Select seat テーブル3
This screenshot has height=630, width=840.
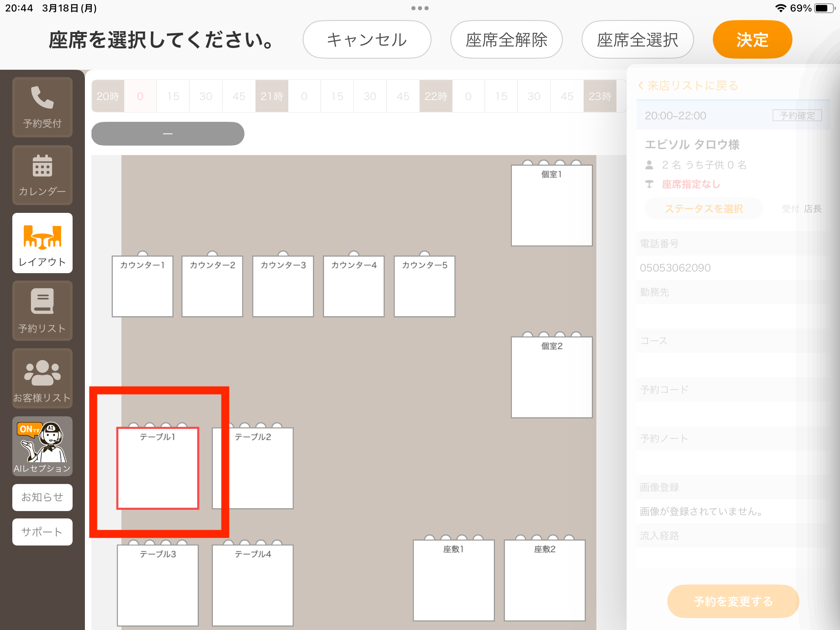tap(158, 585)
